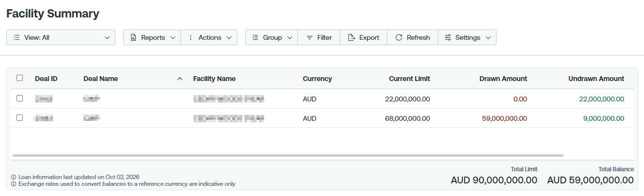Click the Deal Name sort arrow
Viewport: 644px width, 196px height.
tap(180, 79)
